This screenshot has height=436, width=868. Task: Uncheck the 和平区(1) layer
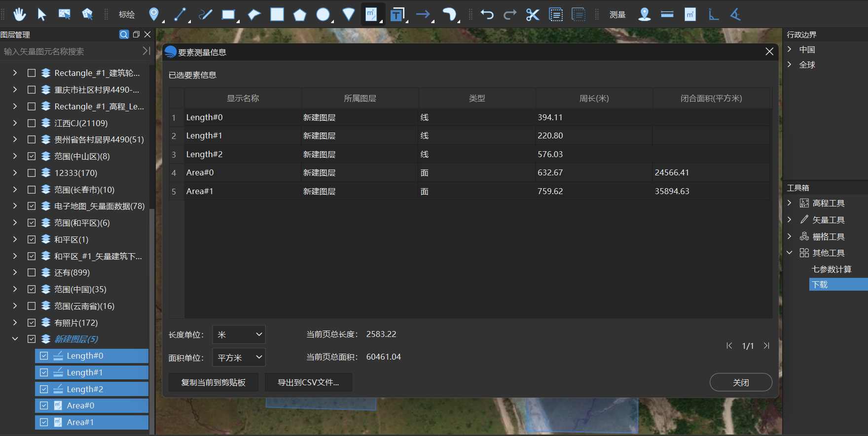click(32, 239)
